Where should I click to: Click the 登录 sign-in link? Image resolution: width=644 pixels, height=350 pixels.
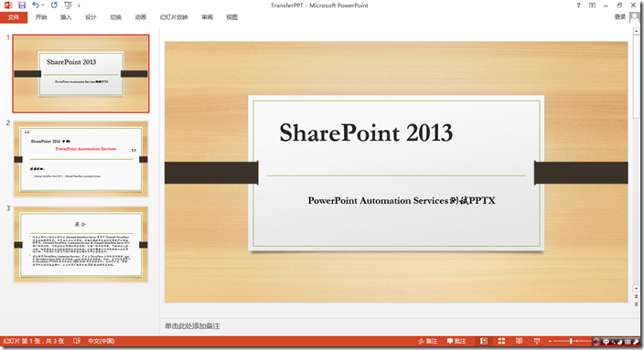[620, 16]
